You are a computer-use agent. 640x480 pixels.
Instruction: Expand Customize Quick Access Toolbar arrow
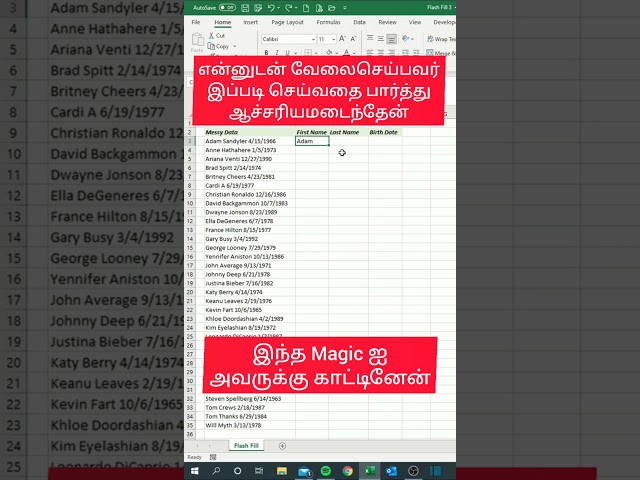click(x=345, y=8)
